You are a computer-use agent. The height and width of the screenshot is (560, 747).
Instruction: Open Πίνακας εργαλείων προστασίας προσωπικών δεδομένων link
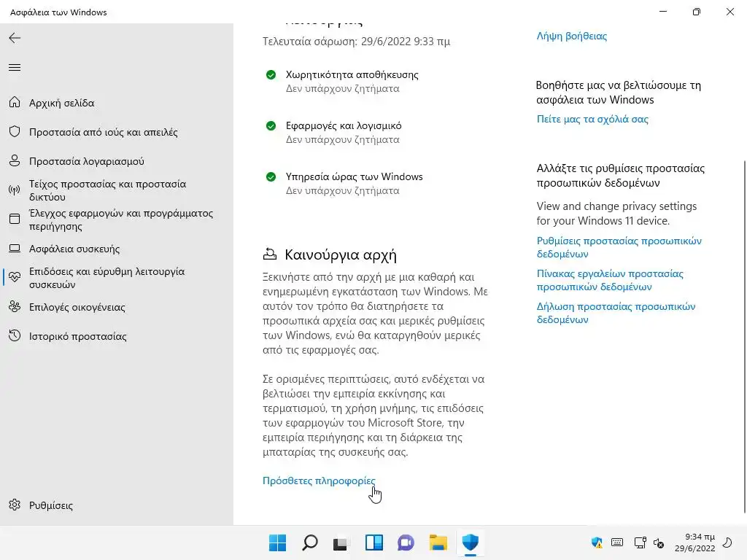click(610, 280)
